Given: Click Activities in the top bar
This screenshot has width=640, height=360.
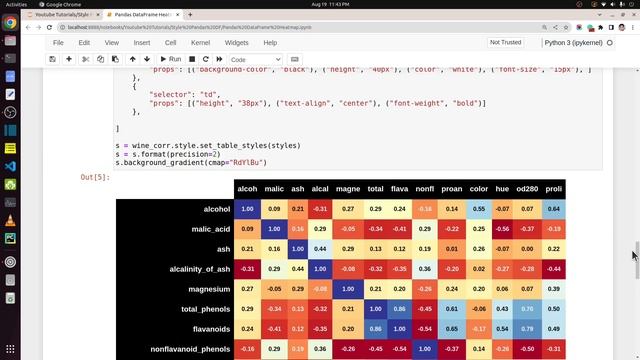Looking at the screenshot, I should [x=16, y=4].
